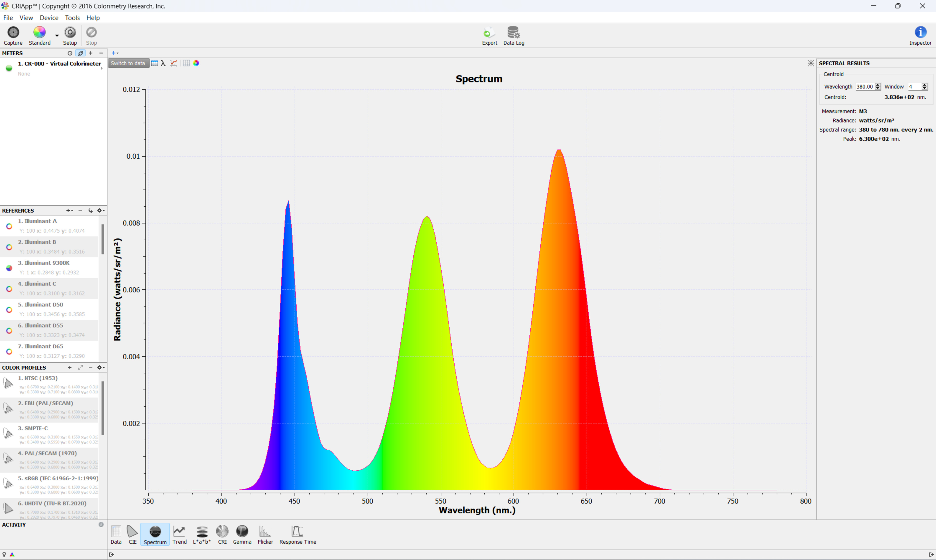Click the Switch to data button
The width and height of the screenshot is (936, 560).
(128, 63)
